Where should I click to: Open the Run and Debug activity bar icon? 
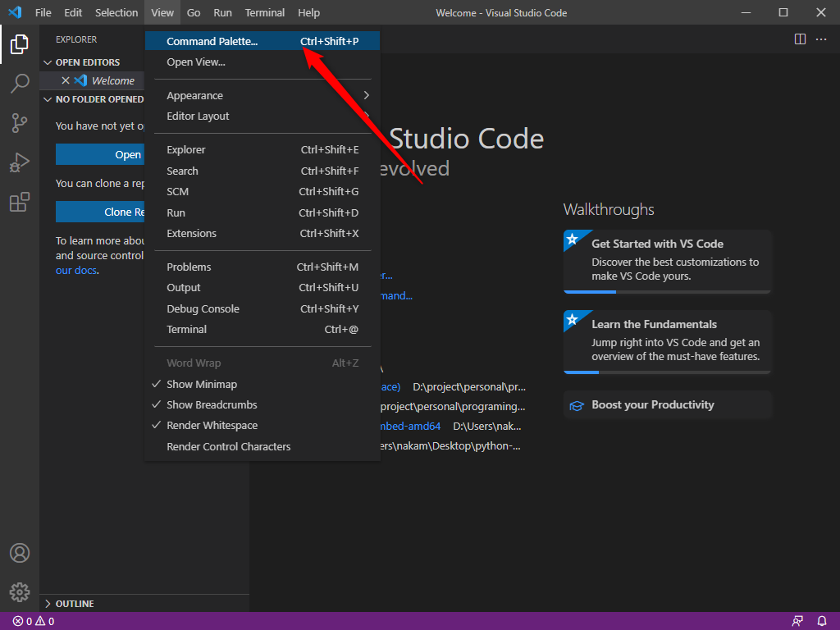[x=20, y=163]
